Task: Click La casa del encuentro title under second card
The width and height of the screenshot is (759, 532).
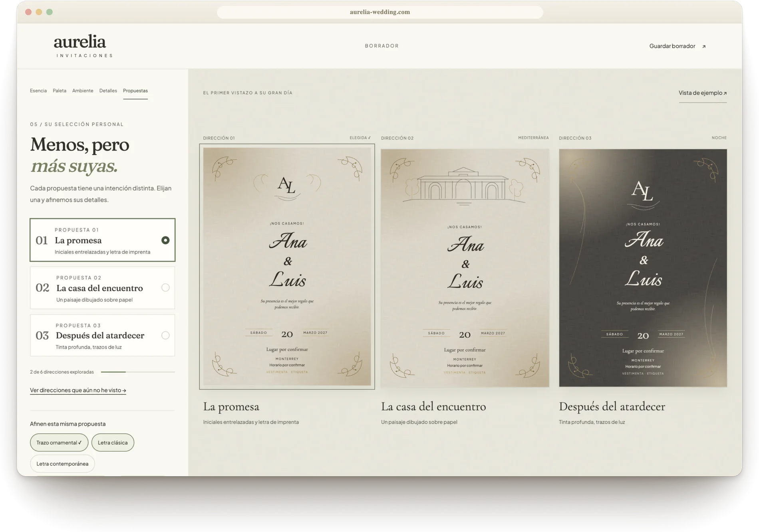Action: tap(433, 407)
